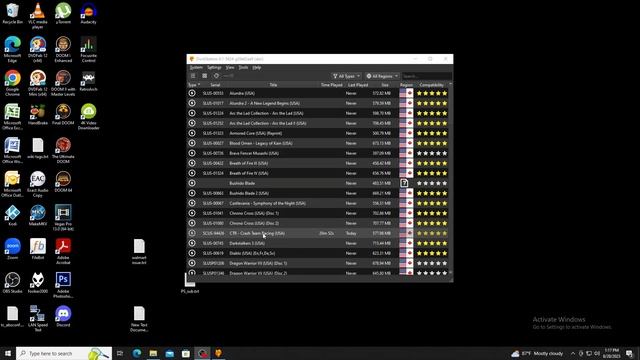Image resolution: width=640 pixels, height=360 pixels.
Task: Select Zoom desktop shortcut
Action: [x=12, y=249]
